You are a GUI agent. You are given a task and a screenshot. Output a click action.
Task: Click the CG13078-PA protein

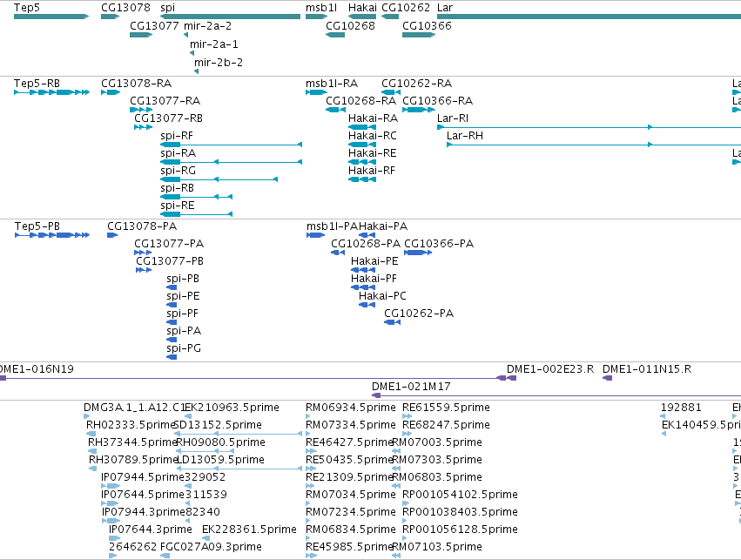tap(112, 235)
